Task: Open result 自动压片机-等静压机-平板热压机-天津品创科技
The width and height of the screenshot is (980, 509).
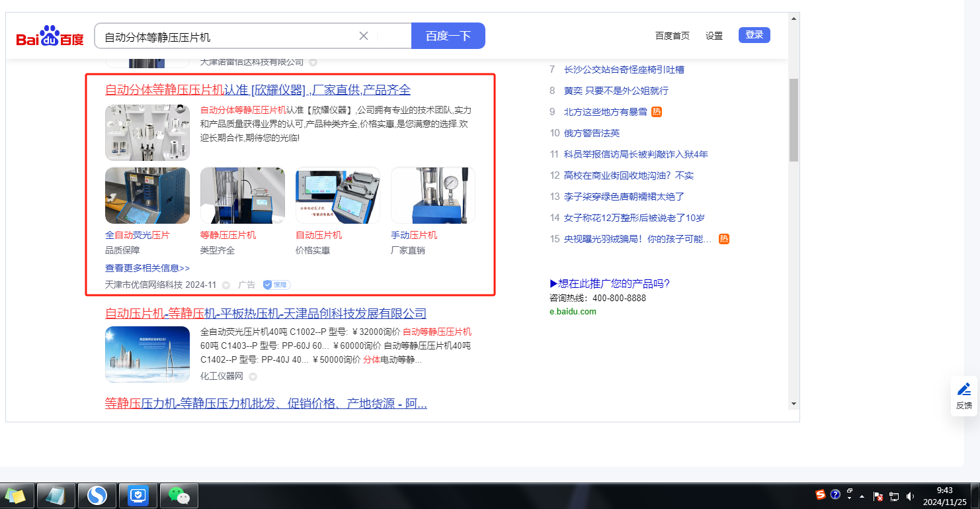Action: point(266,314)
